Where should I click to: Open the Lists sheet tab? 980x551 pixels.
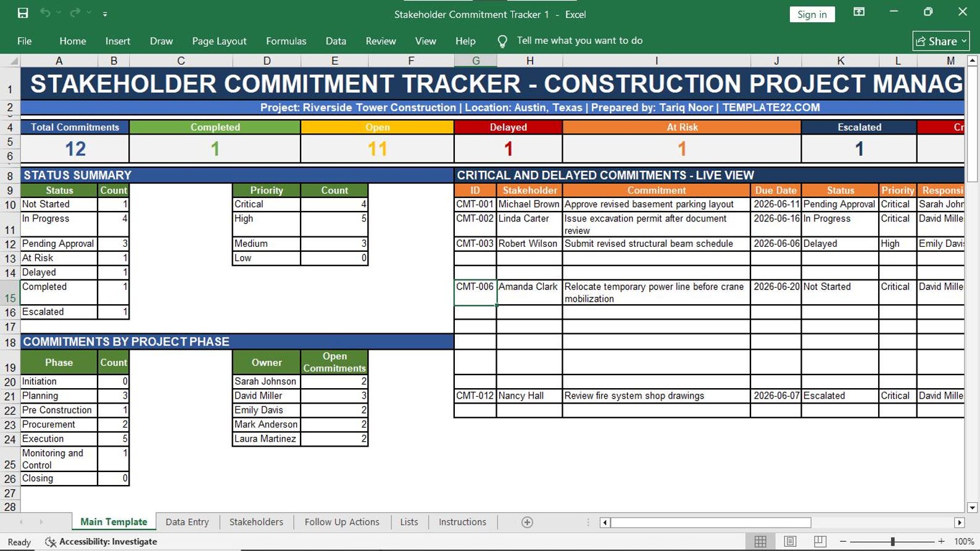[409, 522]
